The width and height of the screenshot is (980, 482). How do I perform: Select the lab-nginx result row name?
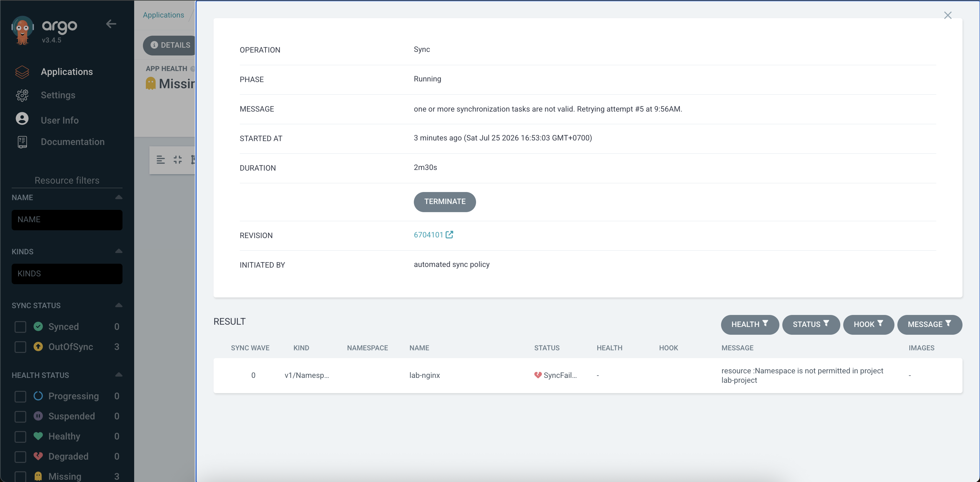click(425, 375)
